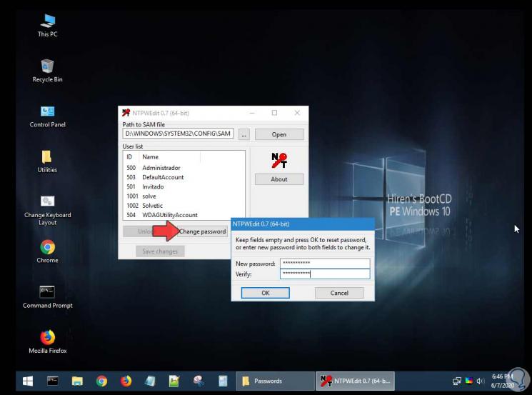This screenshot has height=395, width=532.
Task: Click the Name column header
Action: pos(170,156)
